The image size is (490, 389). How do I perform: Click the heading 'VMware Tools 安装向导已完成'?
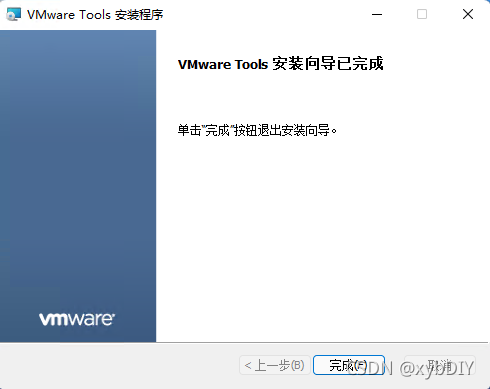[x=281, y=64]
